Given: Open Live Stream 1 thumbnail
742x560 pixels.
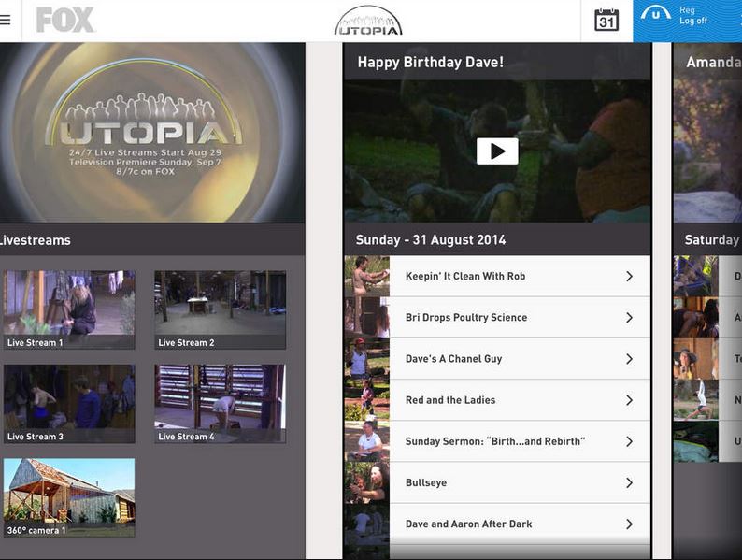Looking at the screenshot, I should point(69,310).
